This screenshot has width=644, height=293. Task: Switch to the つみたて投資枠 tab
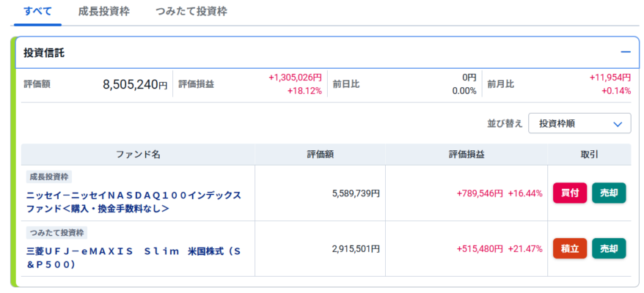pyautogui.click(x=191, y=12)
